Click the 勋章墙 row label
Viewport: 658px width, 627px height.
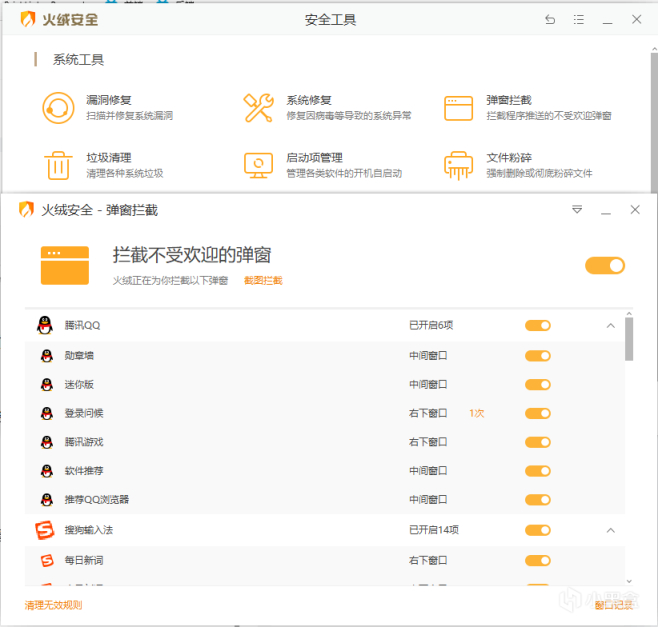pyautogui.click(x=79, y=355)
